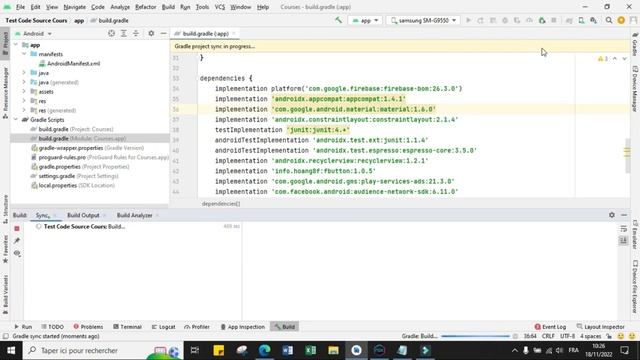Click Sync Project with Gradle Files icon
640x360 pixels.
click(x=569, y=20)
